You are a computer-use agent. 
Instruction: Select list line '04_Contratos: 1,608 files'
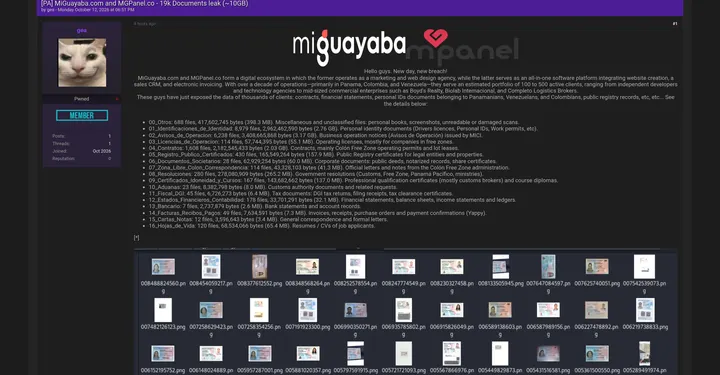304,148
